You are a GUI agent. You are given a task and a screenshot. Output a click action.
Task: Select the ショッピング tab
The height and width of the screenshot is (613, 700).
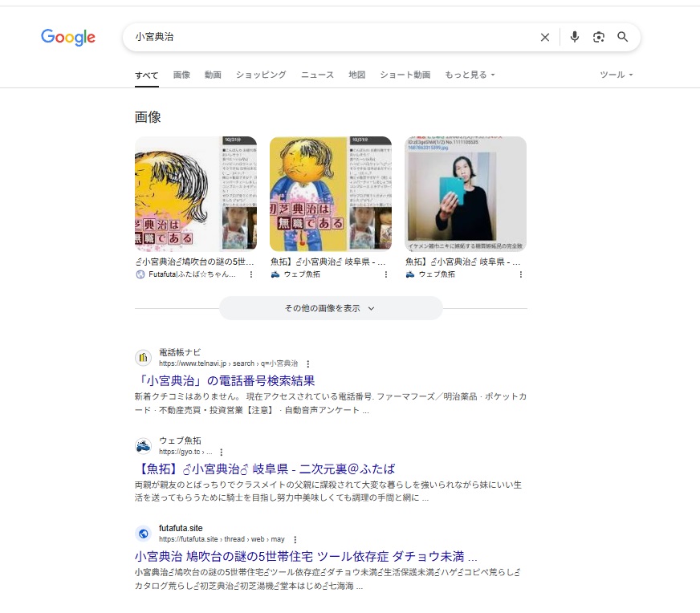tap(261, 75)
